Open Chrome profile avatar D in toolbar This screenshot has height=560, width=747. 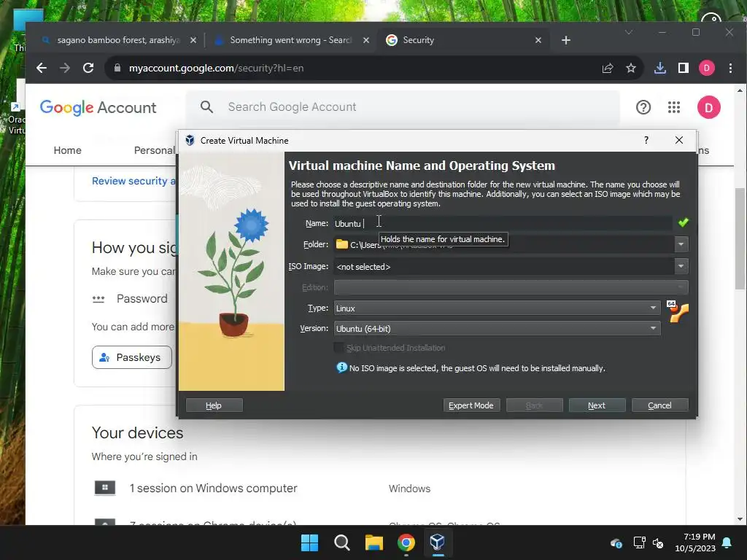(x=706, y=68)
